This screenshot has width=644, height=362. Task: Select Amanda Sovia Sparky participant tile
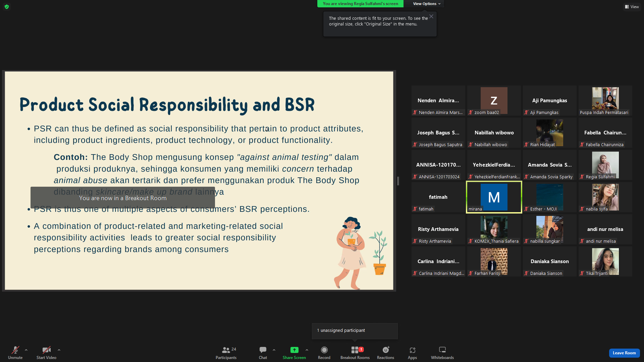click(550, 165)
